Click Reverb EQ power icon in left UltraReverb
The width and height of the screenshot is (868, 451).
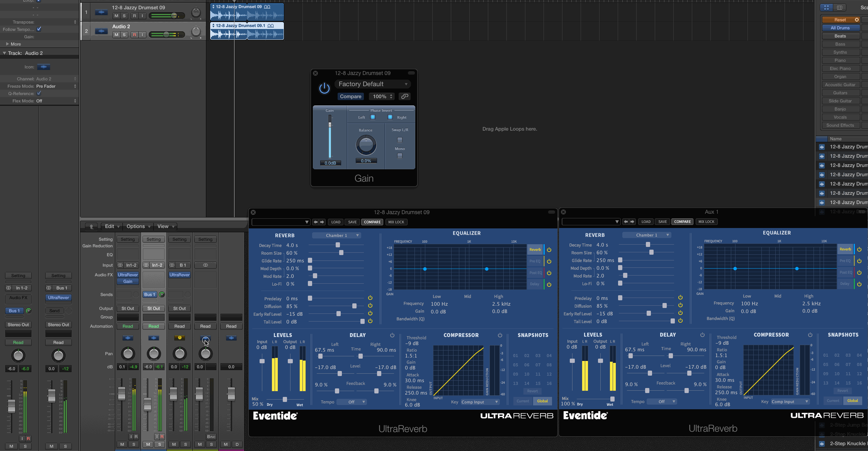pos(549,250)
